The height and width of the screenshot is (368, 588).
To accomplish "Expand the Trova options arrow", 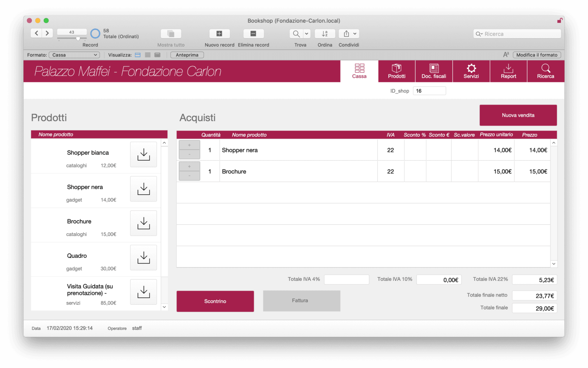I will coord(306,34).
